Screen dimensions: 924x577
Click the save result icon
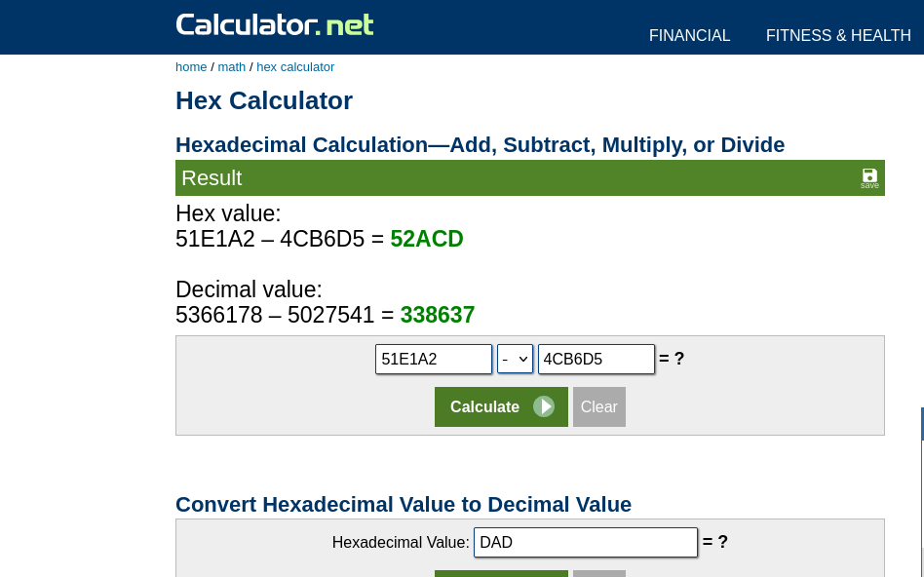869,177
